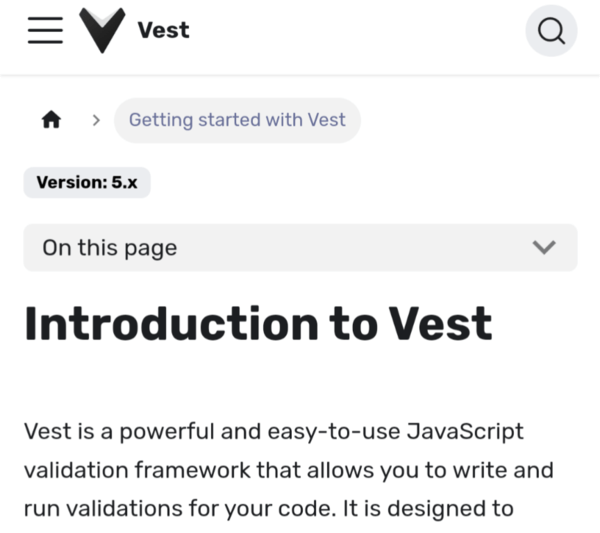The height and width of the screenshot is (533, 600).
Task: Open the Getting started with Vest breadcrumb
Action: click(x=237, y=120)
